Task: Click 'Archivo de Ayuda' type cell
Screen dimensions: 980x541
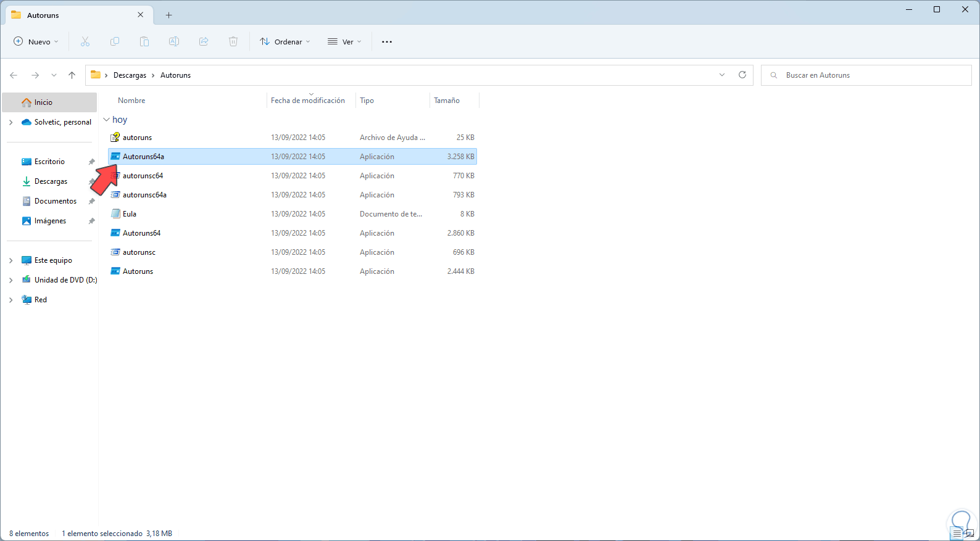Action: [x=392, y=138]
